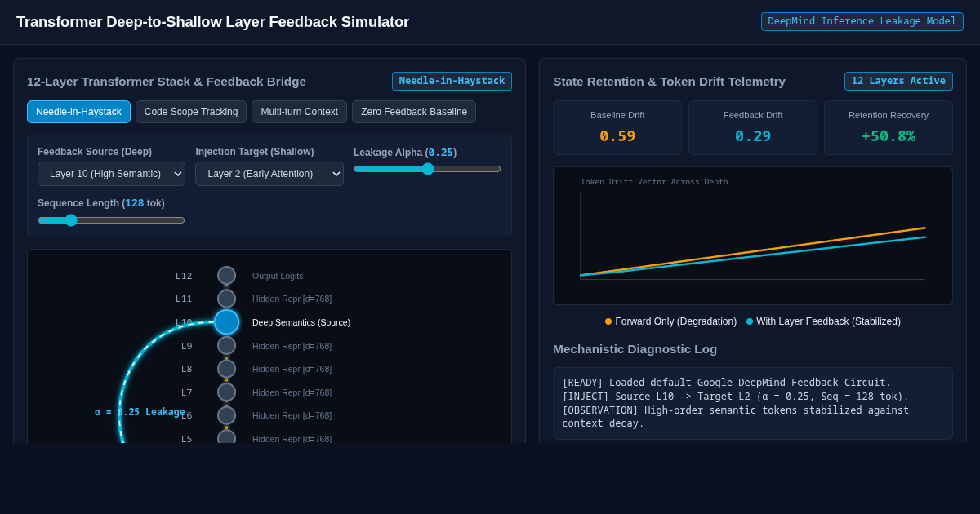The width and height of the screenshot is (980, 514).
Task: Open the Injection Target (Shallow) dropdown
Action: (x=269, y=174)
